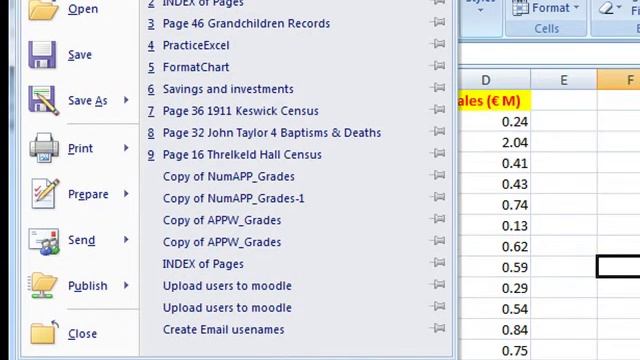Click cell with value 0.74
This screenshot has width=640, height=360.
point(494,205)
